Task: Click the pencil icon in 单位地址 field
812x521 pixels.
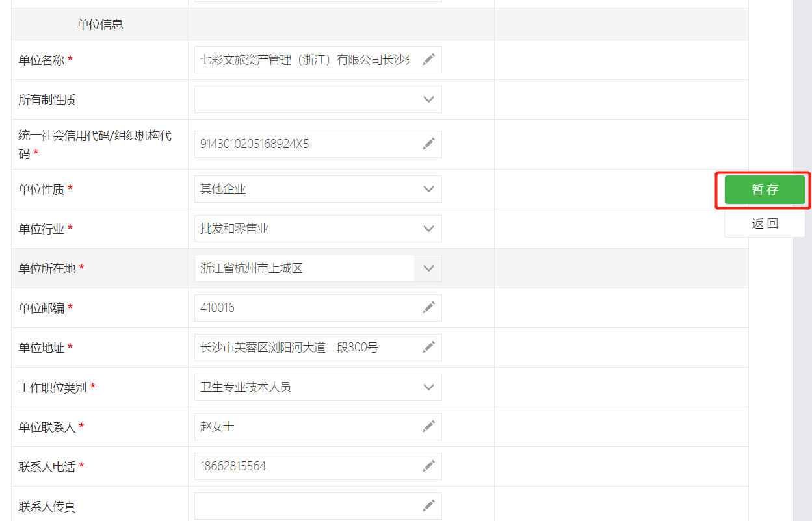Action: tap(428, 348)
